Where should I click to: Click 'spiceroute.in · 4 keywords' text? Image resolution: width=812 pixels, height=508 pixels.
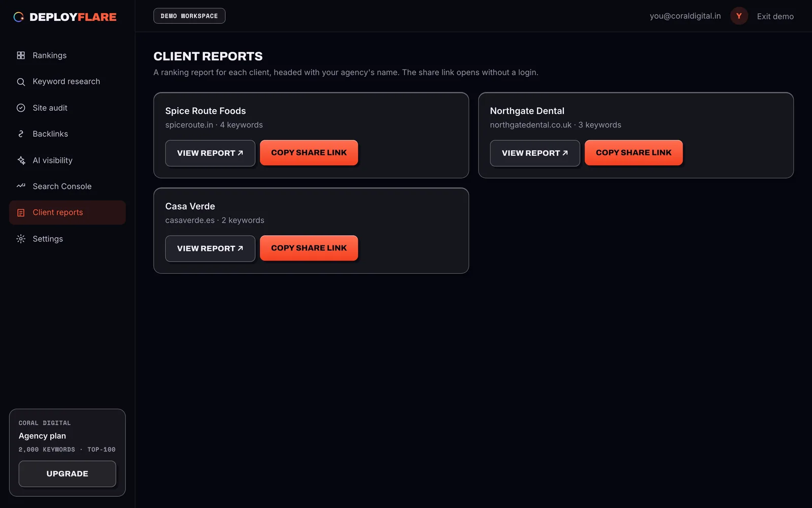214,125
